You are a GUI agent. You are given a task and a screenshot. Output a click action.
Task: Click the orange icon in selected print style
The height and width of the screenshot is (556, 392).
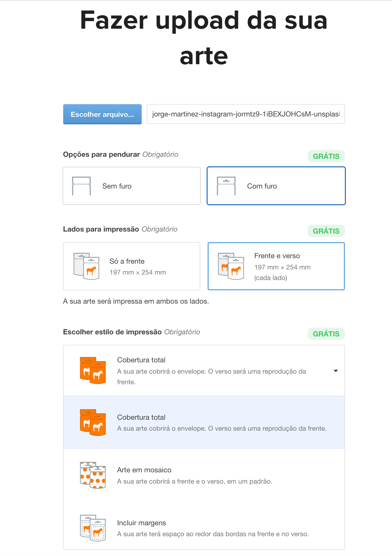tap(93, 371)
